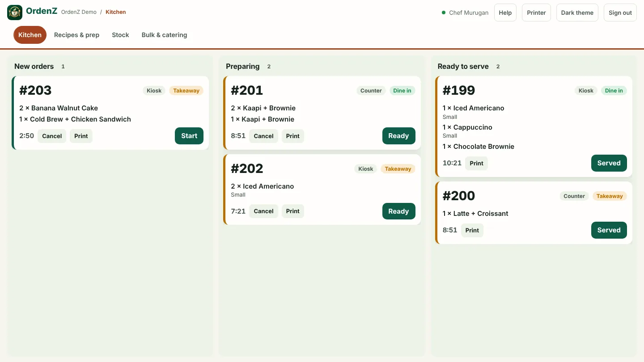Print the ticket for order #199
Image resolution: width=644 pixels, height=362 pixels.
tap(476, 163)
